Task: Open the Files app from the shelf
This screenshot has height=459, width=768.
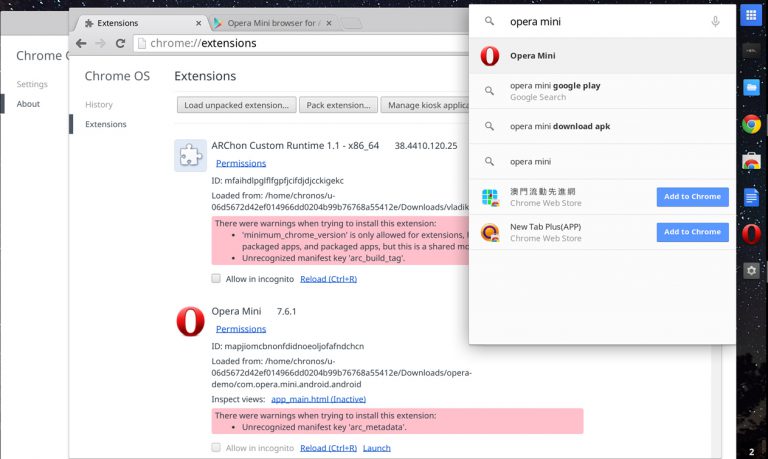Action: pos(751,88)
